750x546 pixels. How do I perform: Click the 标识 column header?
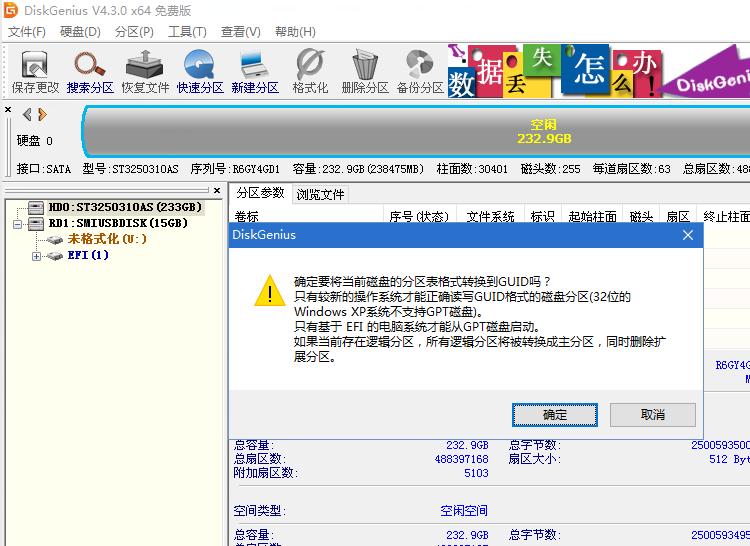point(543,216)
